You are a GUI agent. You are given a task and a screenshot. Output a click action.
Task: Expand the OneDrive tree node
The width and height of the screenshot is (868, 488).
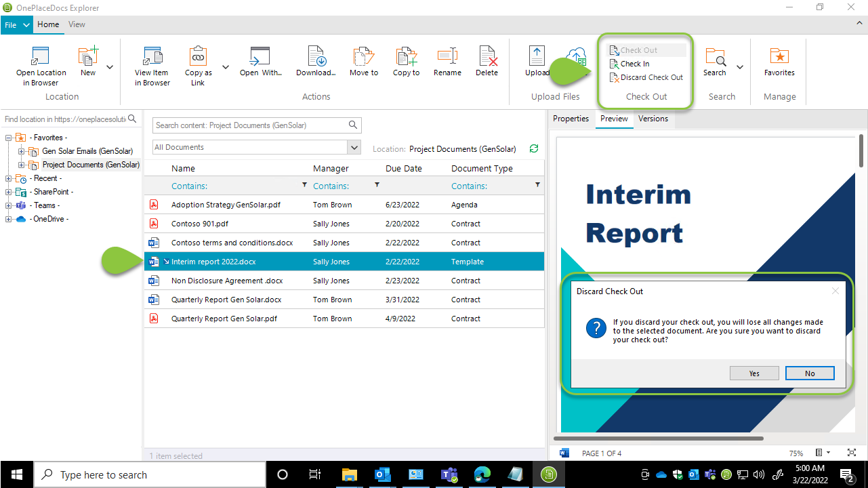(9, 219)
